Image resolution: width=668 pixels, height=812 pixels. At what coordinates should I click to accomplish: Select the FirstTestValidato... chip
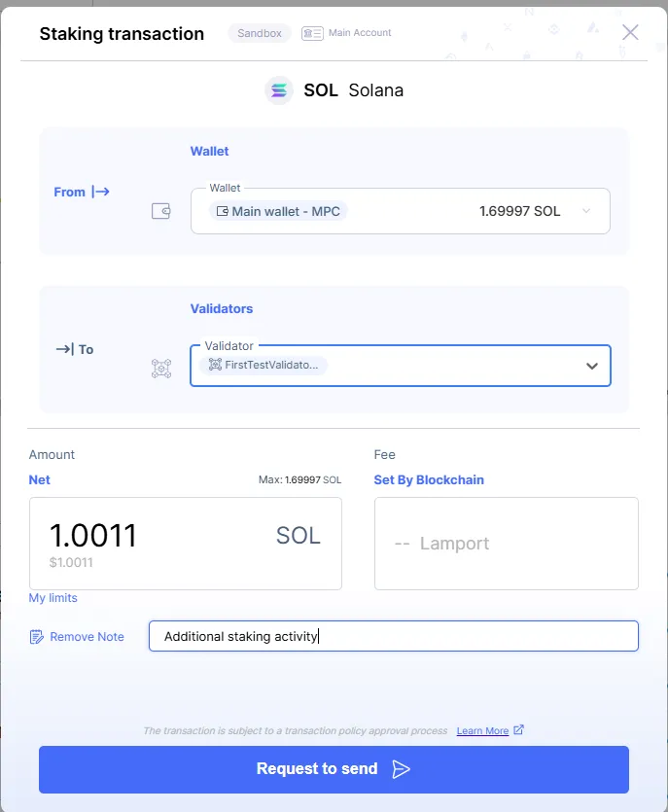pos(264,365)
